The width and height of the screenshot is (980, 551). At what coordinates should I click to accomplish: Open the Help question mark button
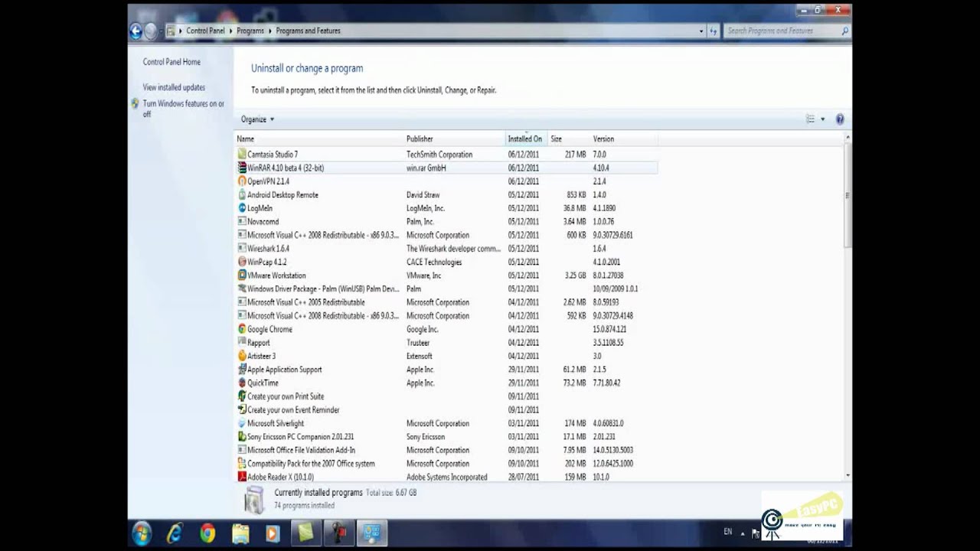[840, 119]
